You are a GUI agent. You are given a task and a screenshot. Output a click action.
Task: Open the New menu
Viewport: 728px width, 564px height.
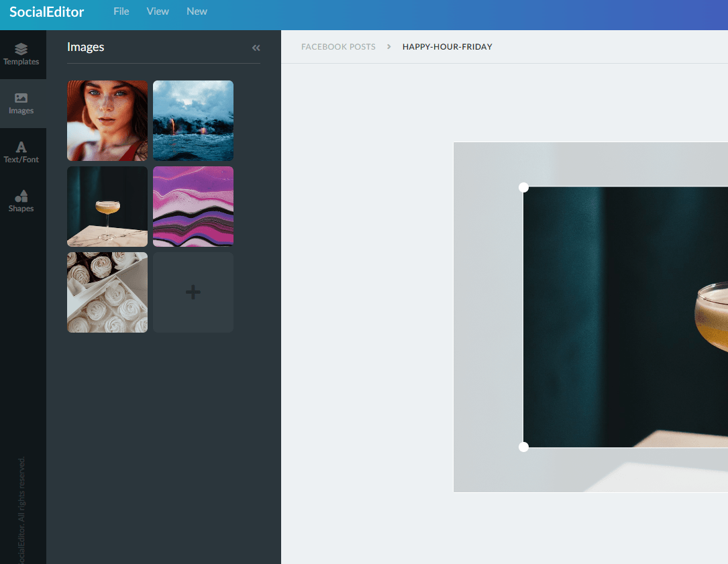click(x=197, y=11)
